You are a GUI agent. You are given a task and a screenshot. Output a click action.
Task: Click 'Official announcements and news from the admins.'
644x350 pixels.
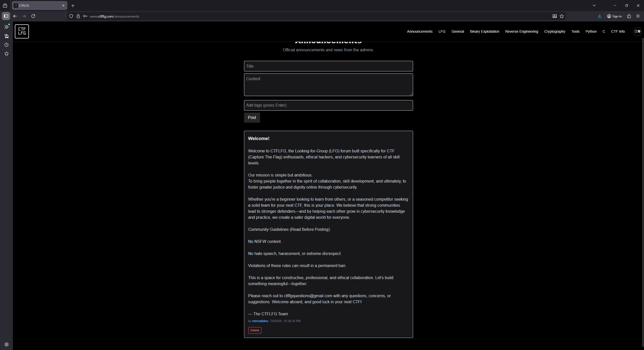[328, 50]
